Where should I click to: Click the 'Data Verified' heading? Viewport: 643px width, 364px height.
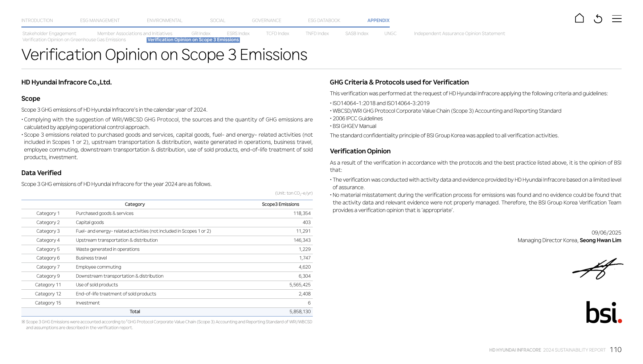41,173
